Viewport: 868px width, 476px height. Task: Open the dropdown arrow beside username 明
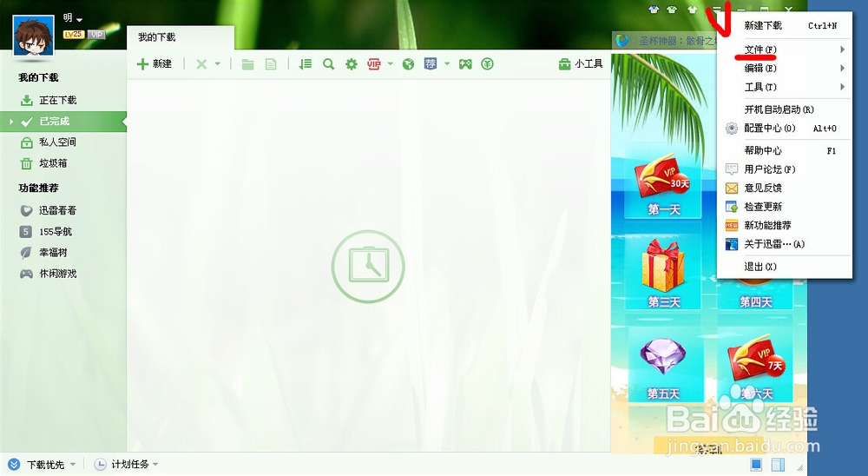[80, 20]
